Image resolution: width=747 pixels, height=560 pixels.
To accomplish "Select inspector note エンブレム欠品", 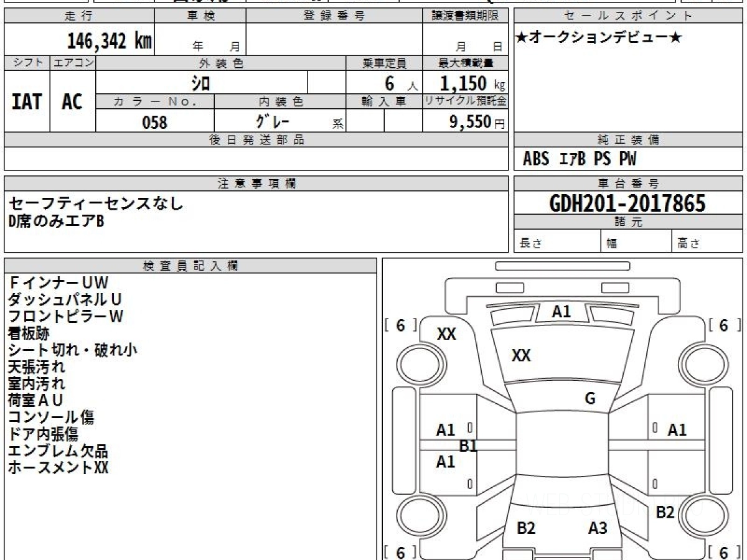I will (59, 450).
